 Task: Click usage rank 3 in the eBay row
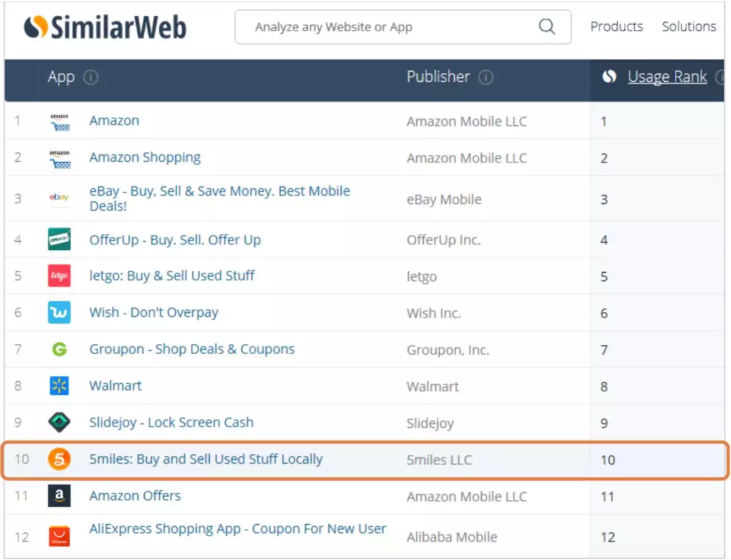click(604, 200)
